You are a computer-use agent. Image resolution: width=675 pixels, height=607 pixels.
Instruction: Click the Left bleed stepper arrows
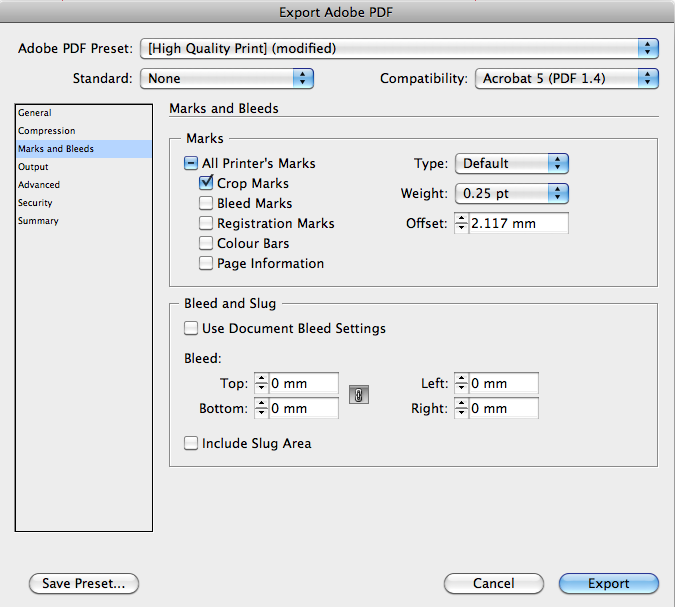click(x=461, y=383)
